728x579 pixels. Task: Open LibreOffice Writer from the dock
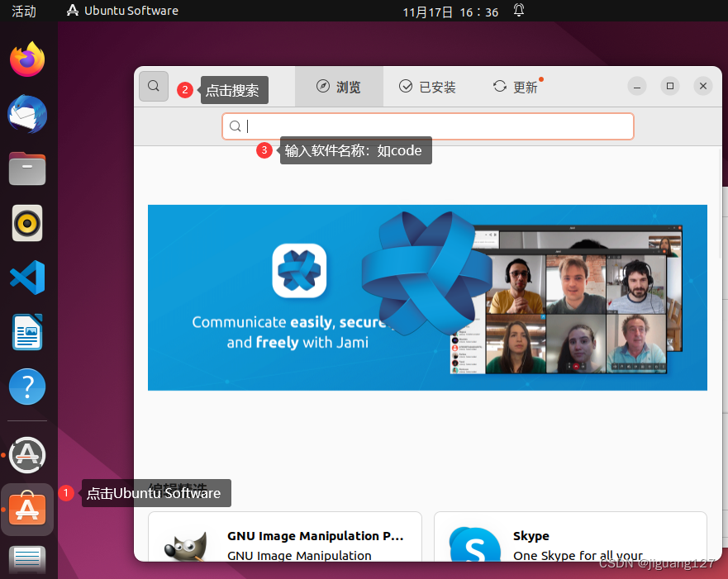pyautogui.click(x=27, y=332)
